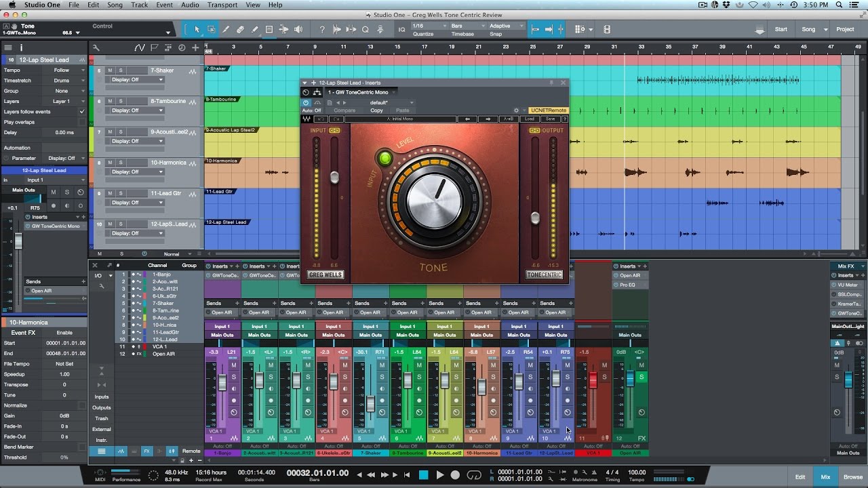Click the Waves logo in plugin toolbar

307,119
